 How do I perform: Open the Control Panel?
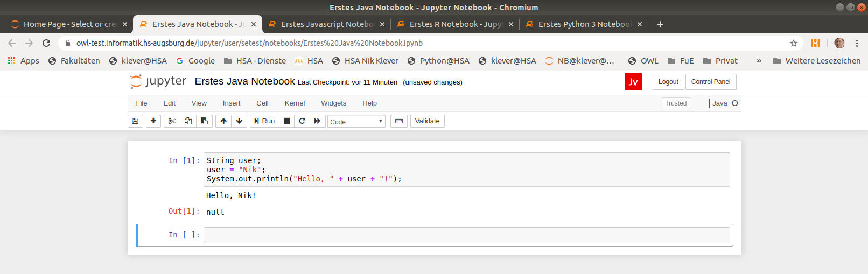point(711,82)
